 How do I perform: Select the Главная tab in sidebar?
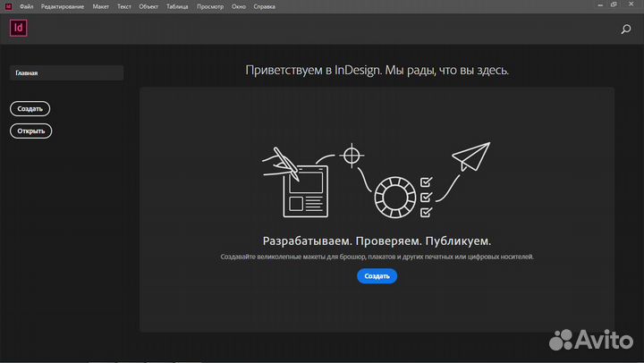(x=66, y=72)
